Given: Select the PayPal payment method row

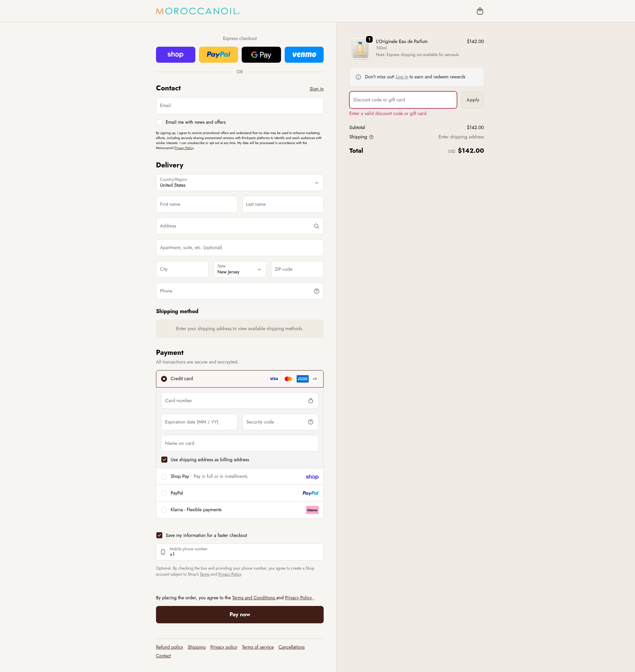Looking at the screenshot, I should click(164, 493).
